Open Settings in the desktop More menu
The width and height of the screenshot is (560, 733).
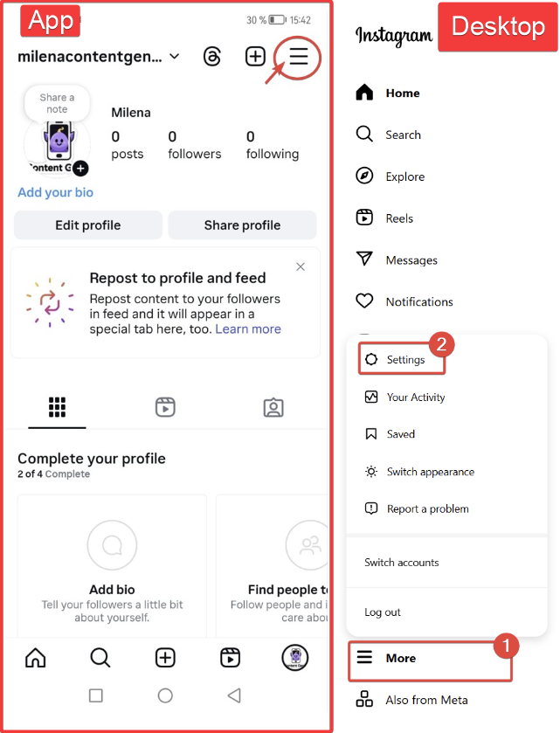(405, 360)
